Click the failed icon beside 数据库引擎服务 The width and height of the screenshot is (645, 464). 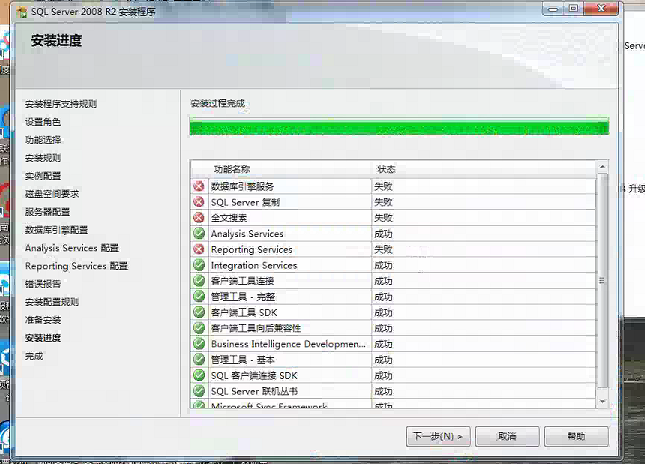click(x=199, y=186)
